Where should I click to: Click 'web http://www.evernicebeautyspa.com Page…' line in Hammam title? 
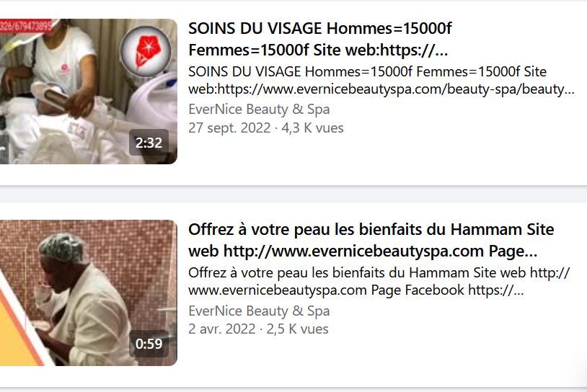[x=363, y=251]
